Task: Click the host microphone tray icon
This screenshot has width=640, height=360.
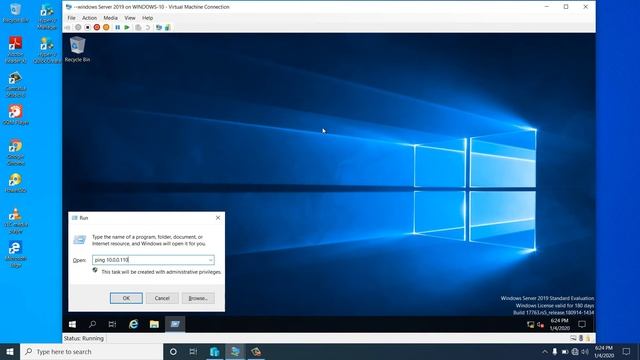Action: click(554, 351)
